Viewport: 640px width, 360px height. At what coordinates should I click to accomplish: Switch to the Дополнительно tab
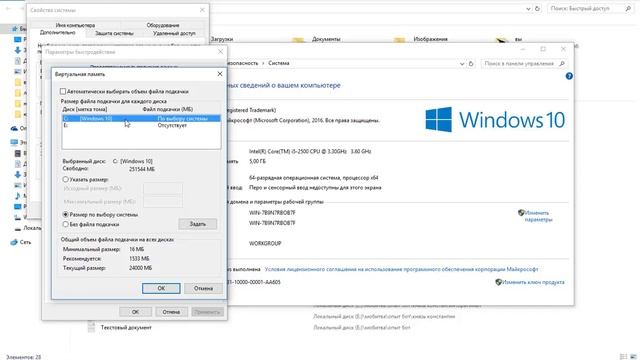[x=58, y=32]
